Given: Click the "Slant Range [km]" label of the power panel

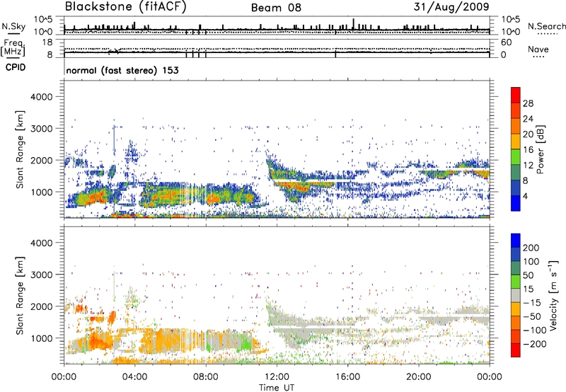Looking at the screenshot, I should pyautogui.click(x=20, y=149).
